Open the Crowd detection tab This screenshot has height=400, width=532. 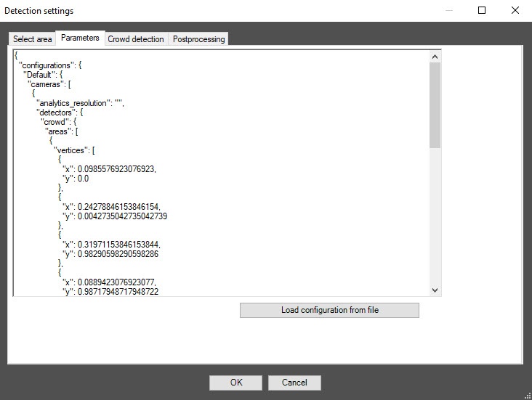click(136, 39)
